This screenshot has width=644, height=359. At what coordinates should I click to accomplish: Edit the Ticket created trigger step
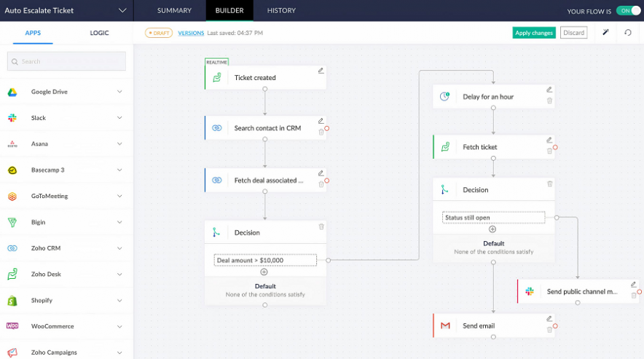coord(321,71)
